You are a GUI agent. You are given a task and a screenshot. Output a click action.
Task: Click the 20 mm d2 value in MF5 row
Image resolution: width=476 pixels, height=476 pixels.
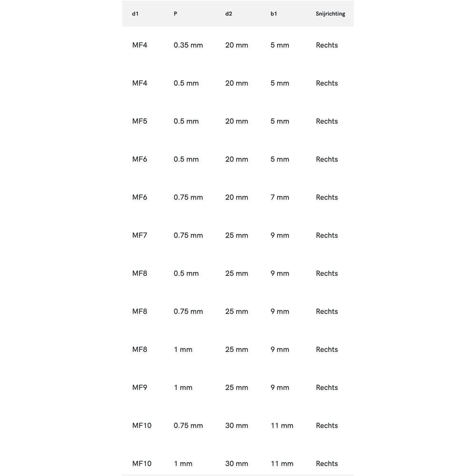(237, 121)
